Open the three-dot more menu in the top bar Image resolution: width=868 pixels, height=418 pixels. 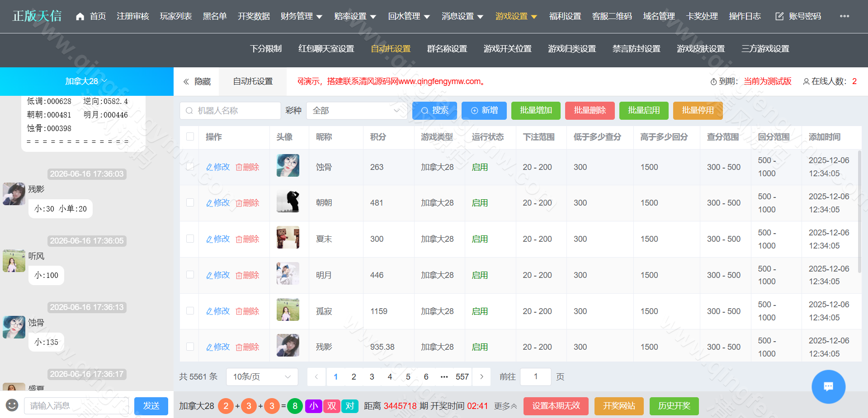pos(844,16)
